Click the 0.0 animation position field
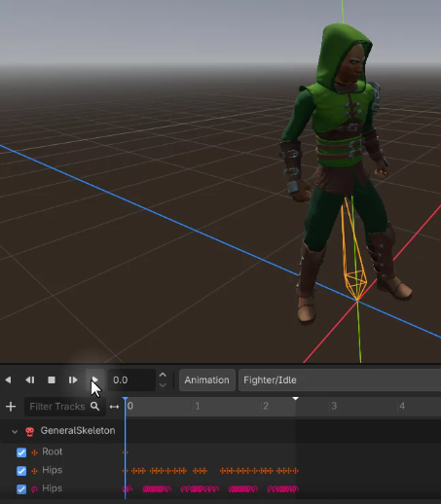This screenshot has width=441, height=504. pos(131,379)
